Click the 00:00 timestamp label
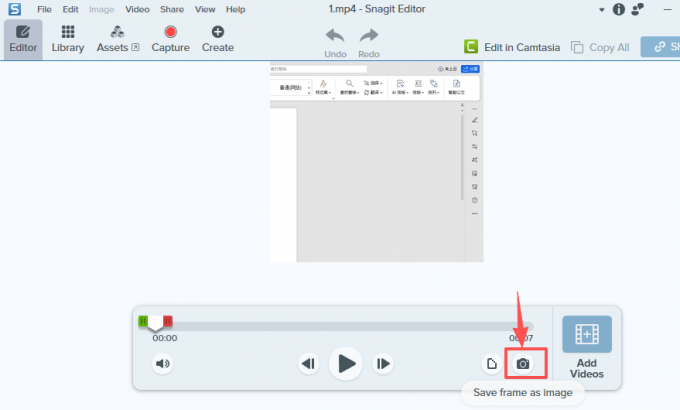 point(165,338)
